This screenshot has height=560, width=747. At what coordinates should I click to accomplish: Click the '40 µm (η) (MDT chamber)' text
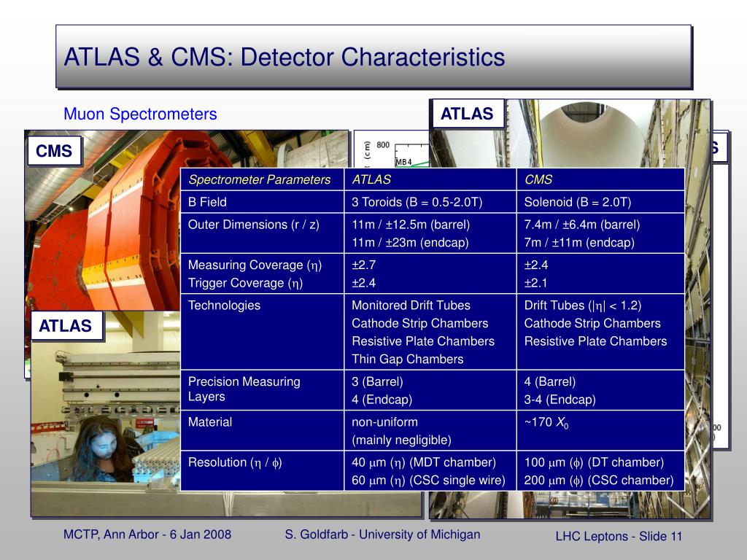tap(424, 462)
